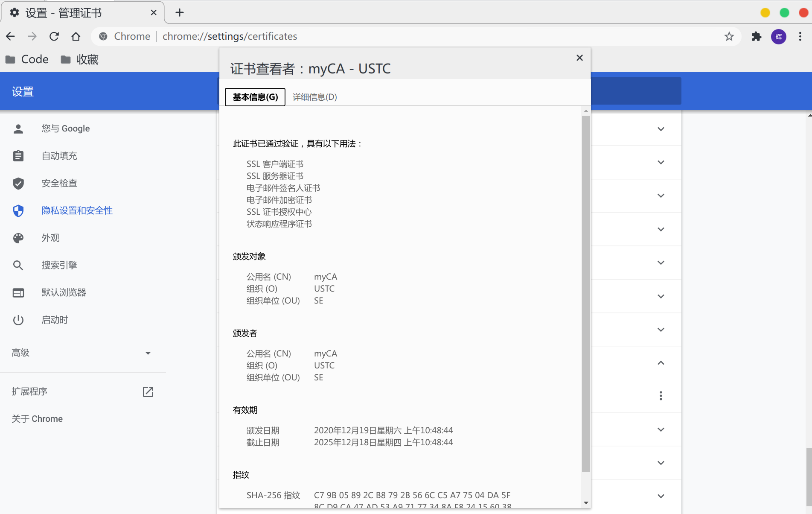Screen dimensions: 812x514
Task: Open the three-dot menu for the certificate entry
Action: pyautogui.click(x=661, y=396)
